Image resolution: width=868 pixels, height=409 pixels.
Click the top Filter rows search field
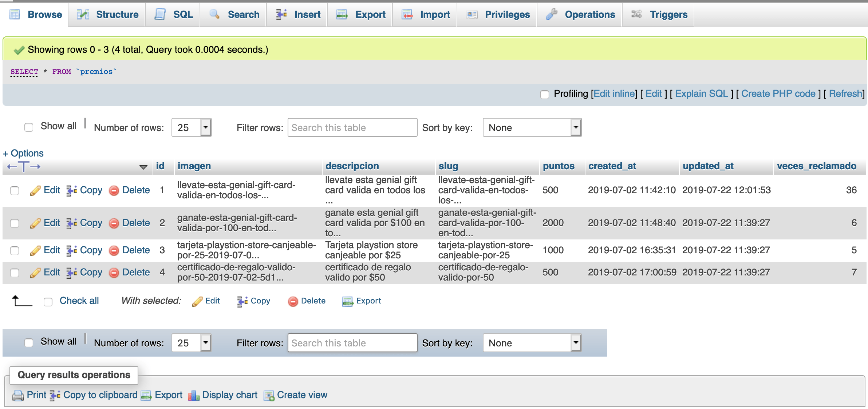(352, 127)
